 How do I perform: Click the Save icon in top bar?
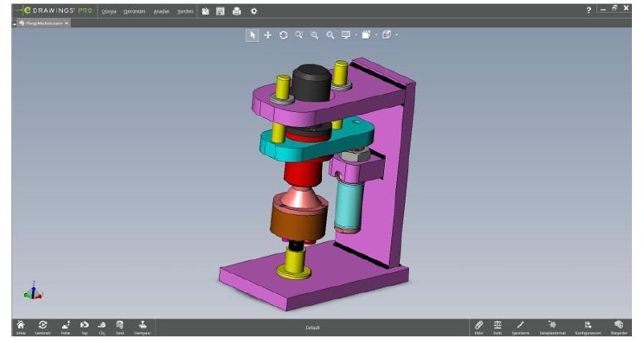[221, 11]
